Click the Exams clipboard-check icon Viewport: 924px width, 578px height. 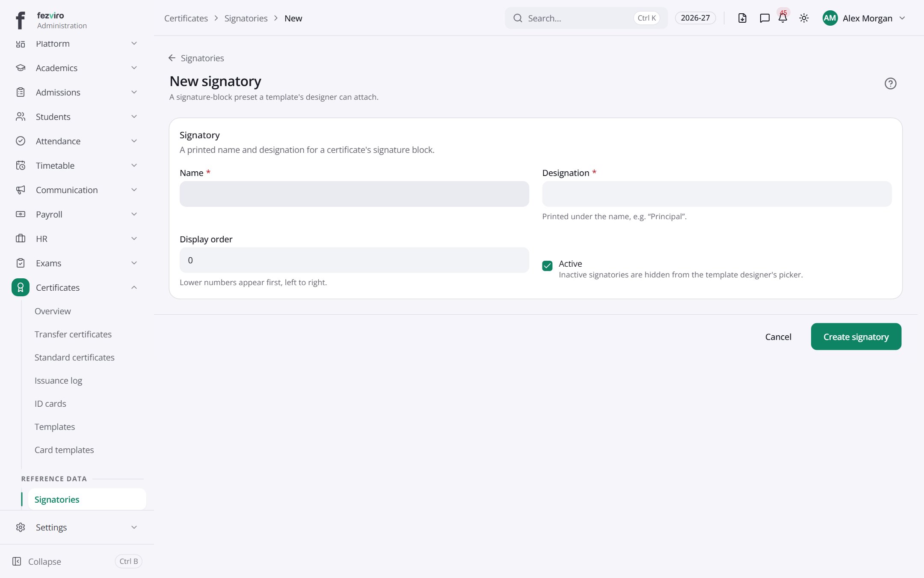click(21, 263)
